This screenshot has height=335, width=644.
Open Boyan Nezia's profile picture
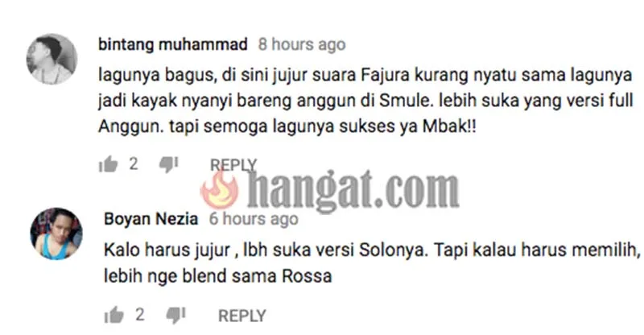(56, 234)
